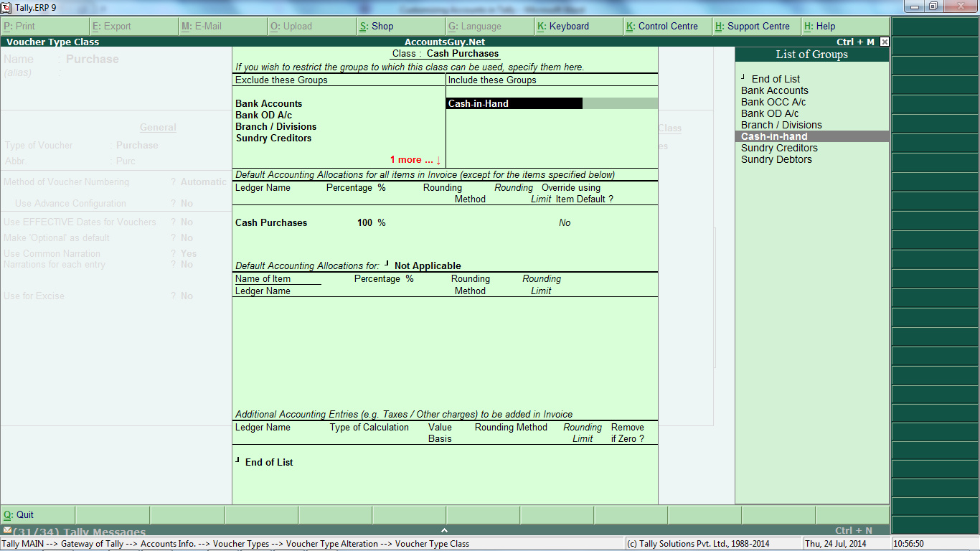Click the Tally Messages envelope icon

coord(7,530)
